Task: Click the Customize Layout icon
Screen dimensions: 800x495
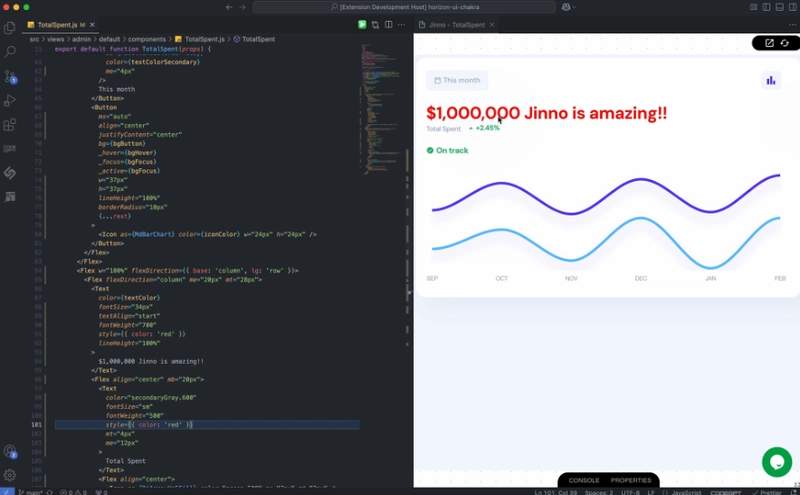Action: tap(754, 7)
